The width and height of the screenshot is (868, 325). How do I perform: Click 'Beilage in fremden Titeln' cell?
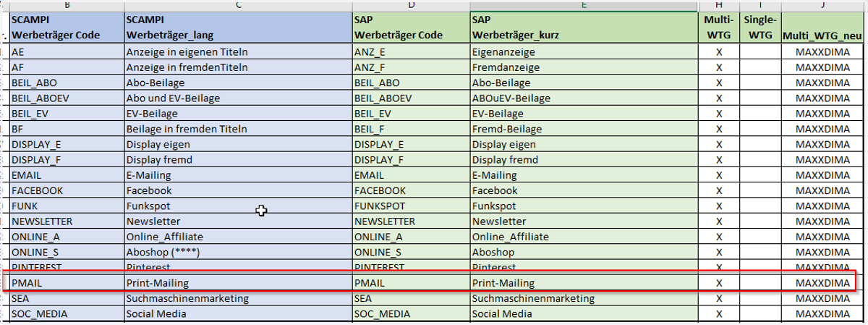[238, 129]
